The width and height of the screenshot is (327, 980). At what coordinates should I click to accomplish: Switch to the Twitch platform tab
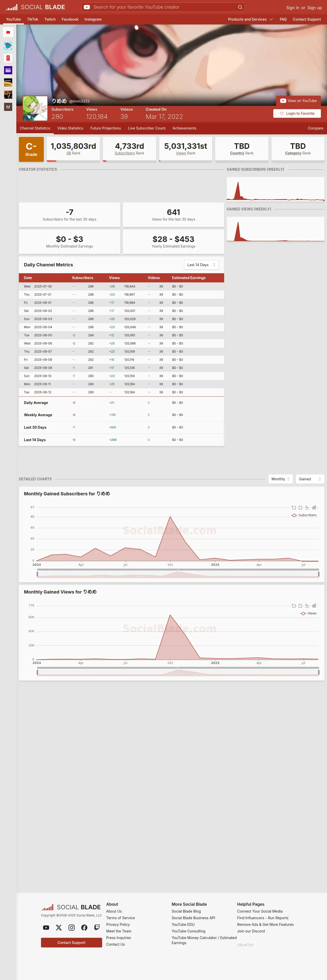[50, 19]
